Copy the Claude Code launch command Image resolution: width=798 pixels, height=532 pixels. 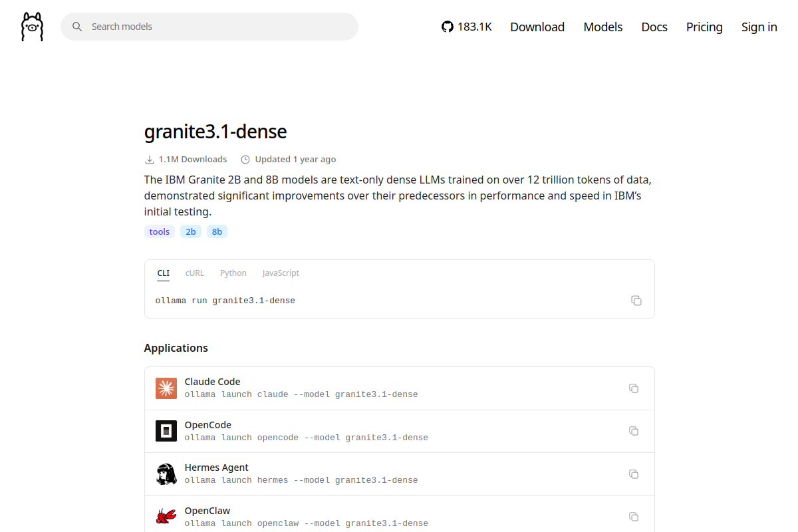coord(634,388)
